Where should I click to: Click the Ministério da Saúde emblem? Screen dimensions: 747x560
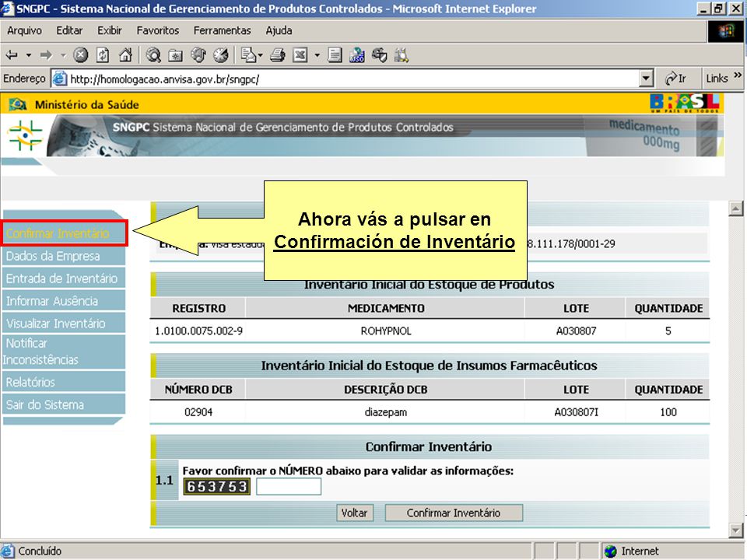[18, 103]
